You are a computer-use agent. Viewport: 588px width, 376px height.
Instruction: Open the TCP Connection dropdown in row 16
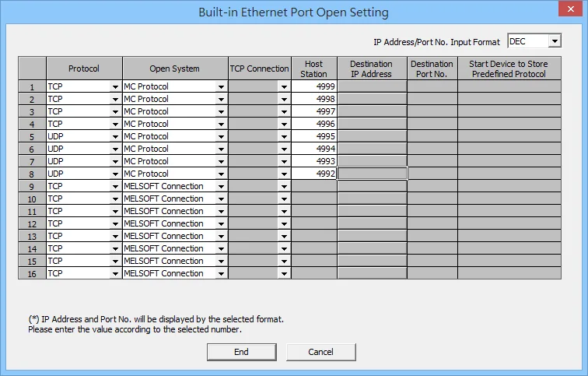click(284, 273)
